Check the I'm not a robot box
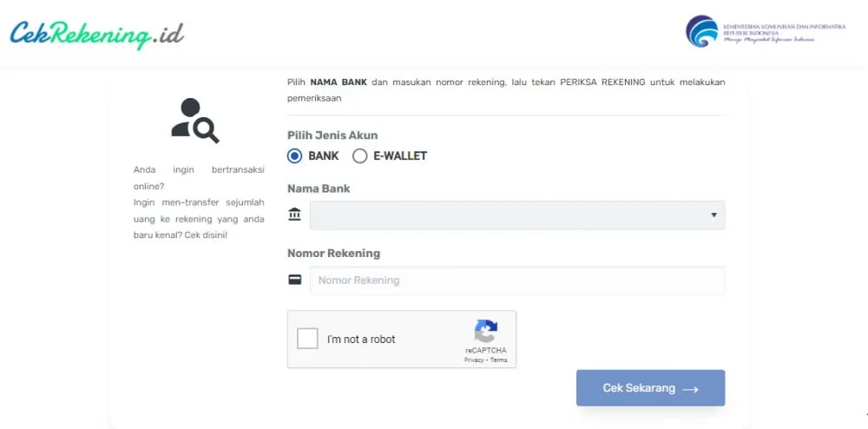The width and height of the screenshot is (868, 429). point(307,339)
